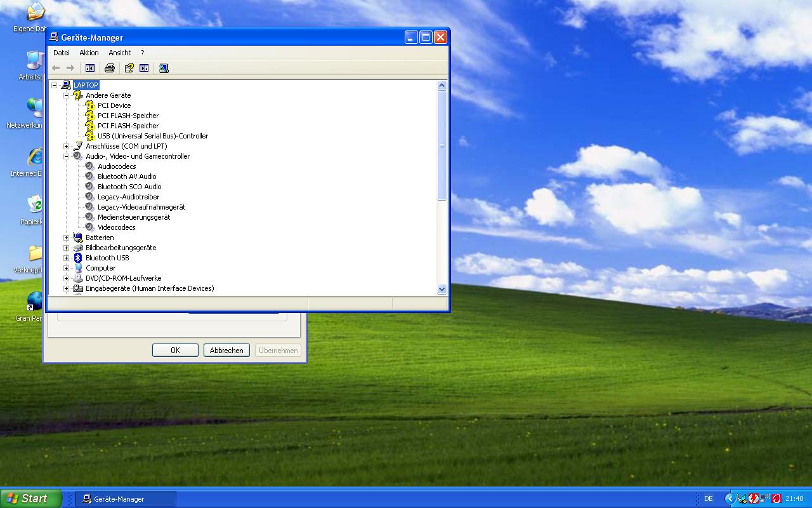The height and width of the screenshot is (508, 812).
Task: Expand the DVD/CD-ROM-Laufwerke branch
Action: click(66, 278)
